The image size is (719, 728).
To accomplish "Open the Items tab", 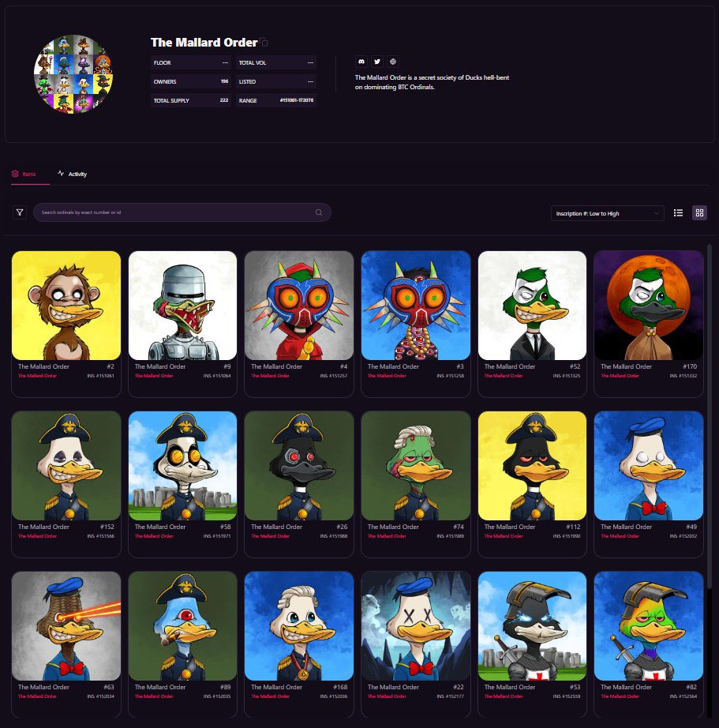I will pos(30,174).
